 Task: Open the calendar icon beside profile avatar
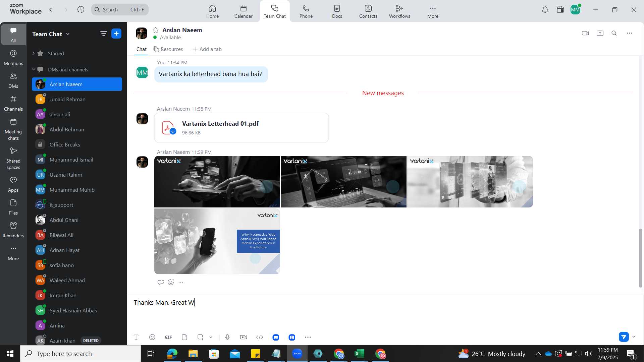click(x=560, y=10)
